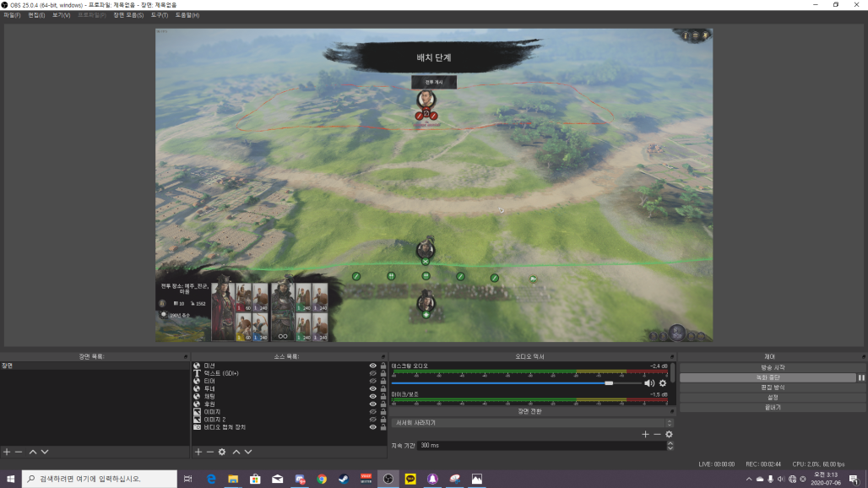
Task: Remove the scene transition with the minus icon
Action: [x=657, y=434]
